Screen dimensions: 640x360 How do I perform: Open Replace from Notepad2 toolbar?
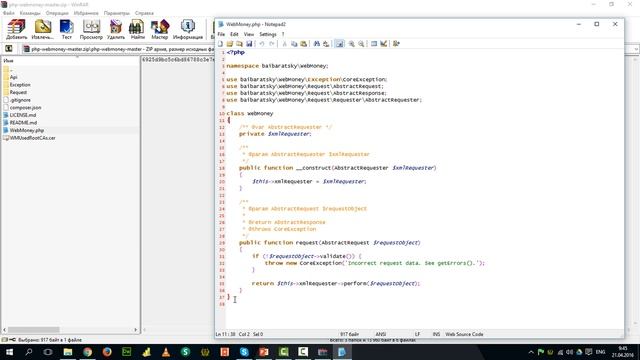(x=326, y=44)
